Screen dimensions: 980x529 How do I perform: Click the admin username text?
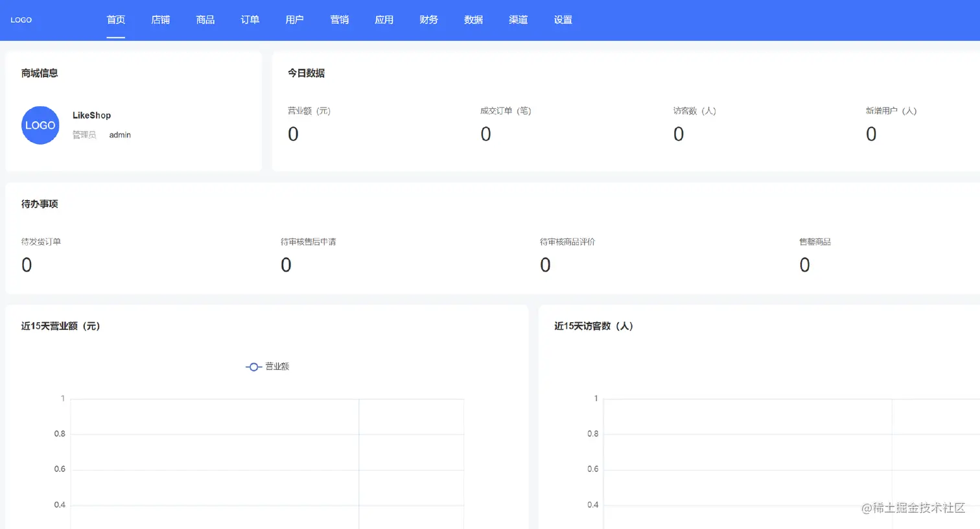click(120, 135)
